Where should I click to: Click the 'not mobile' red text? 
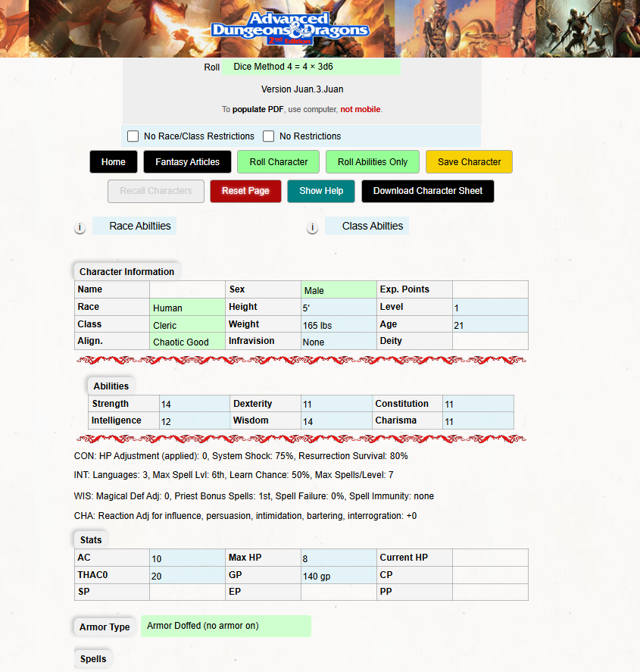click(361, 109)
